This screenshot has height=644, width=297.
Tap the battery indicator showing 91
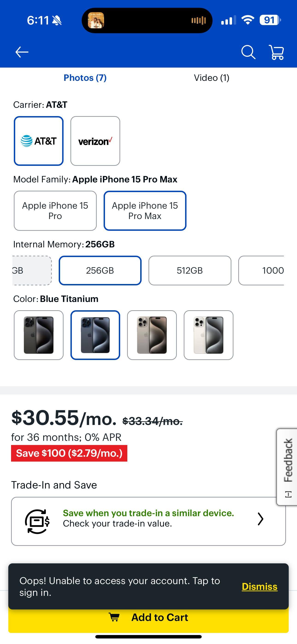(269, 20)
